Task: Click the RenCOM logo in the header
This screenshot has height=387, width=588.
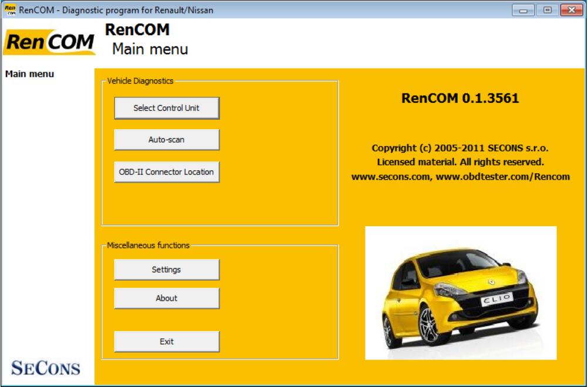Action: click(49, 43)
